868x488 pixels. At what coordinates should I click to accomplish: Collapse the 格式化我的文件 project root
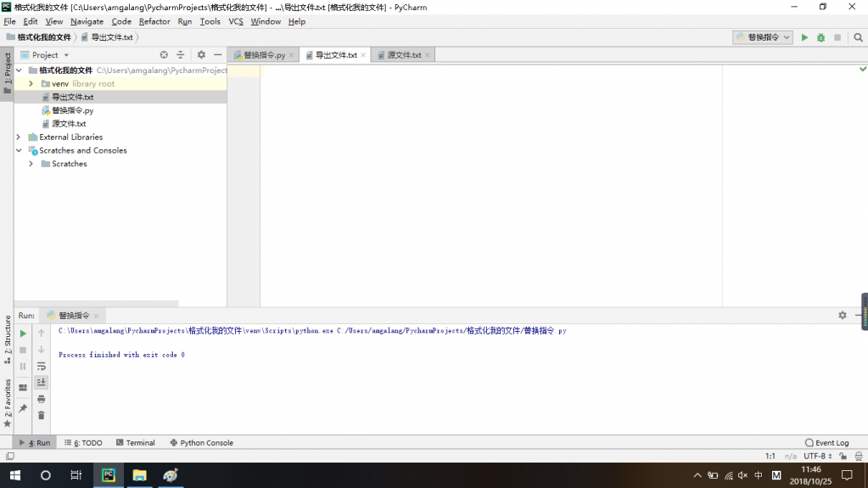tap(19, 70)
